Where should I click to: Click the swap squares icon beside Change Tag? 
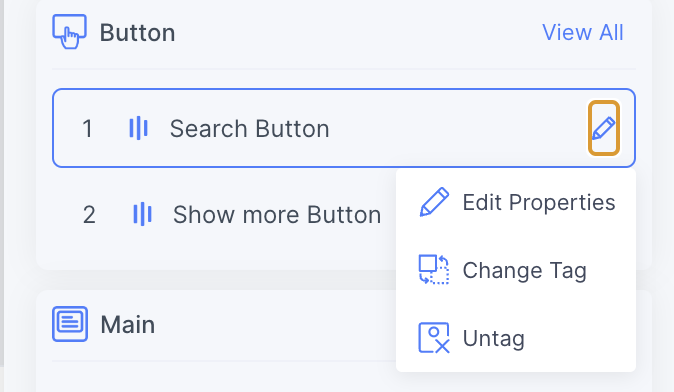pyautogui.click(x=434, y=270)
